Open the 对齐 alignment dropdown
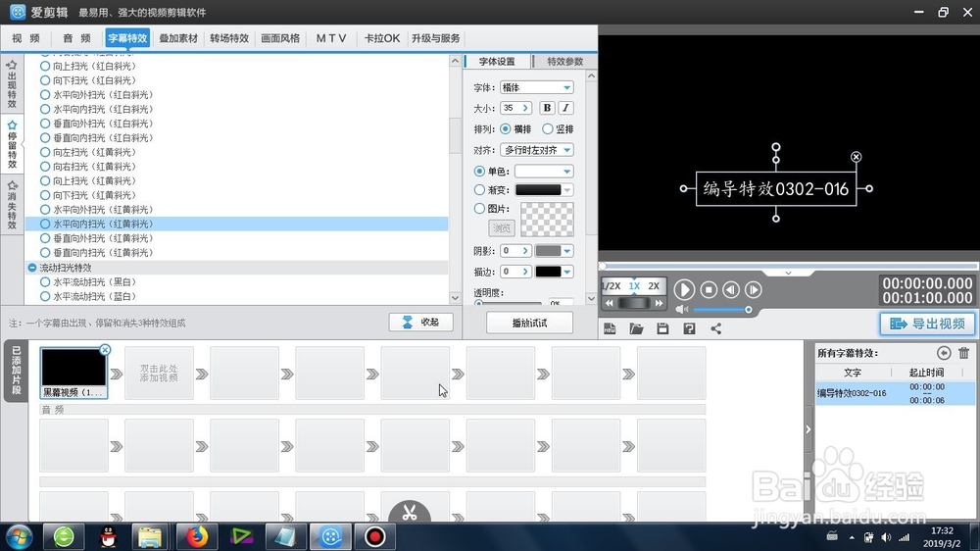This screenshot has width=980, height=551. pyautogui.click(x=537, y=150)
